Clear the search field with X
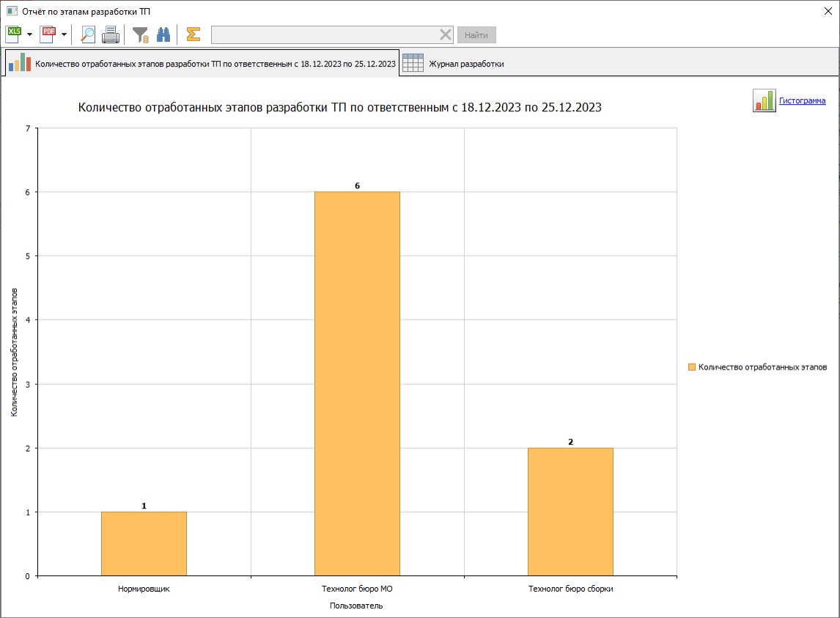This screenshot has height=618, width=840. click(x=445, y=34)
